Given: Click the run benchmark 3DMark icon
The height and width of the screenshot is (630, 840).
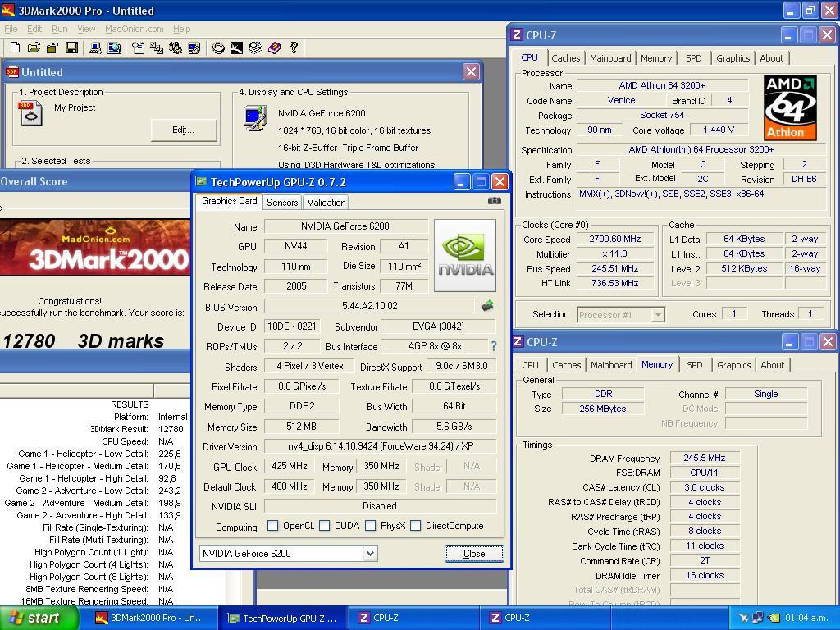Looking at the screenshot, I should 218,48.
